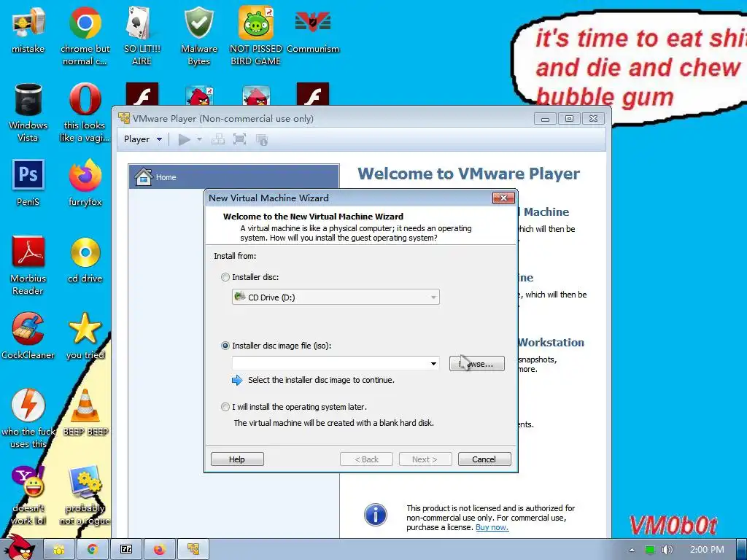
Task: Click the Help button in the wizard
Action: pyautogui.click(x=237, y=459)
